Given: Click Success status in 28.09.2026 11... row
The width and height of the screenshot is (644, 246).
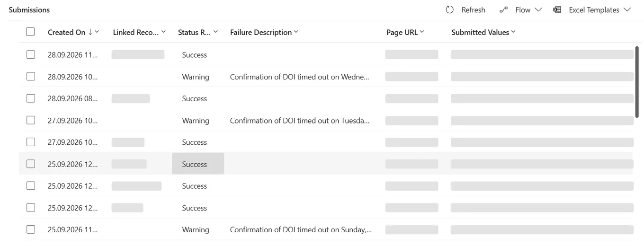Looking at the screenshot, I should 195,55.
